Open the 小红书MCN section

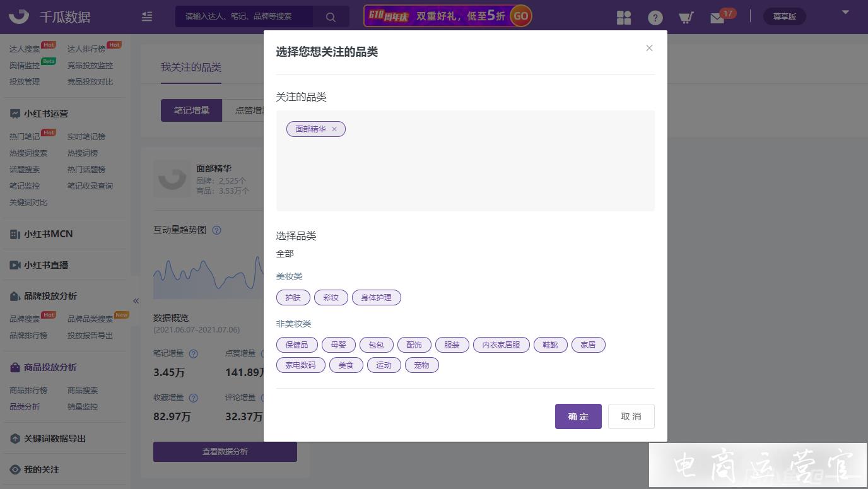pyautogui.click(x=41, y=234)
